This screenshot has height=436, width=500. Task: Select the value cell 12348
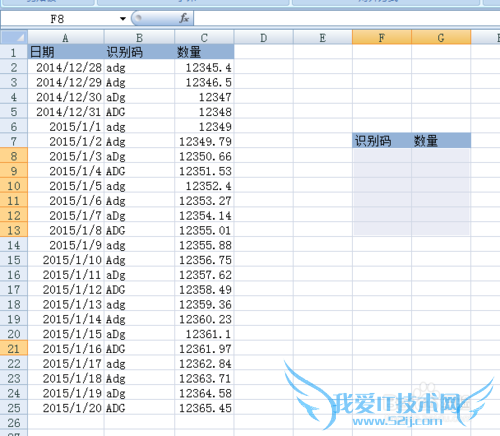click(x=204, y=112)
